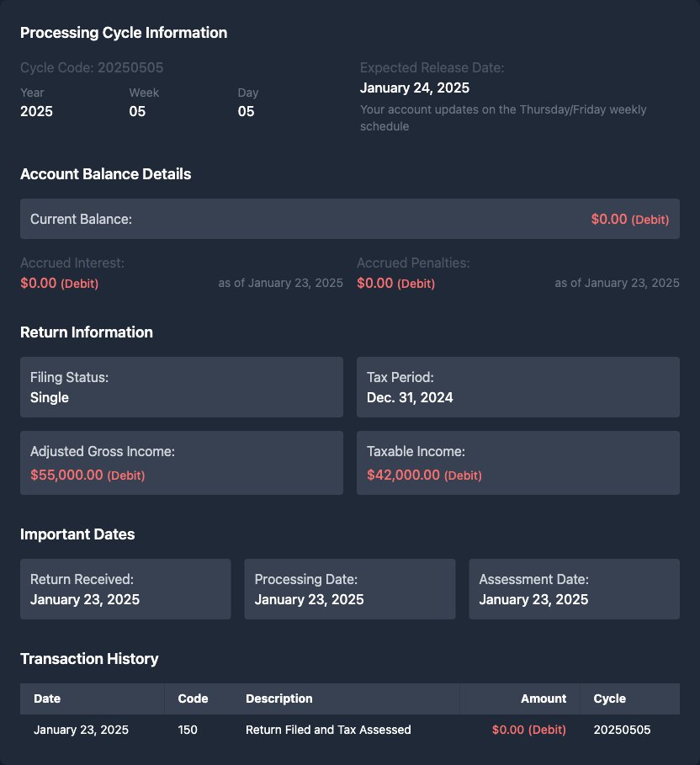Select the date January 24, 2025

[x=415, y=88]
